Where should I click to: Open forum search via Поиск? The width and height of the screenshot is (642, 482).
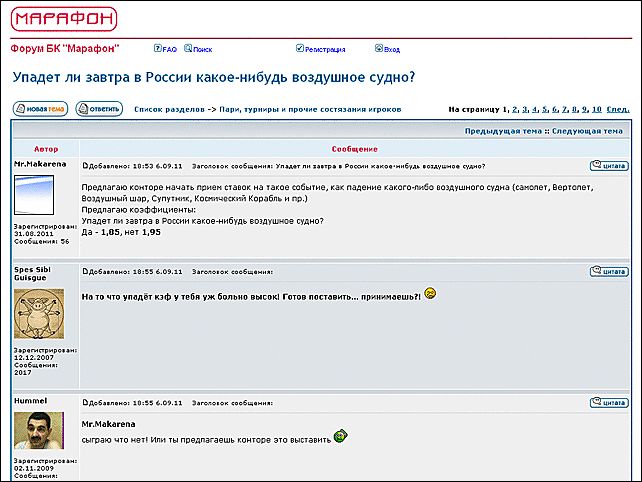(202, 49)
